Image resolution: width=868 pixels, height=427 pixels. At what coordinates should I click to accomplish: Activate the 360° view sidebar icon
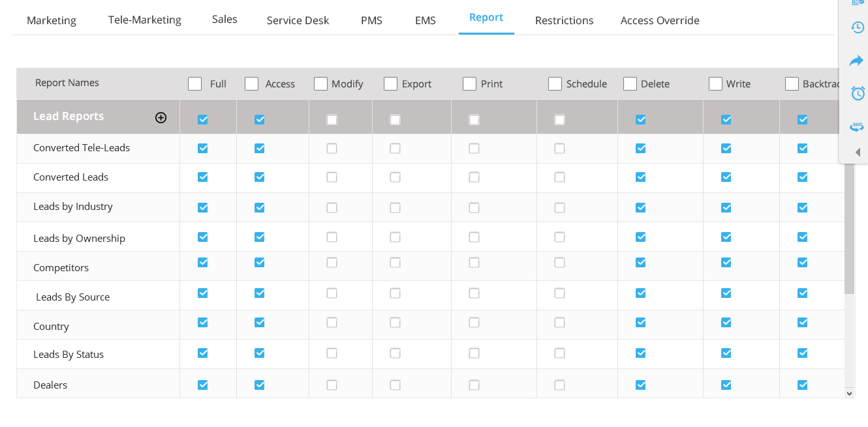pos(857,126)
